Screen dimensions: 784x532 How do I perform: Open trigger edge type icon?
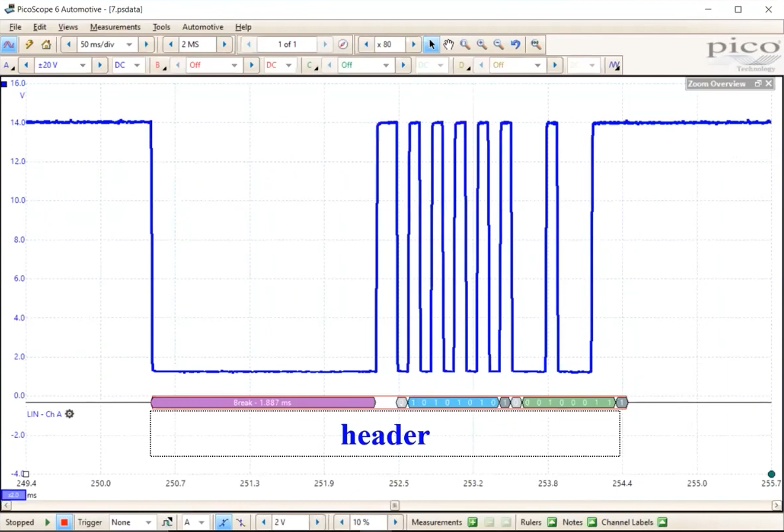pos(167,522)
